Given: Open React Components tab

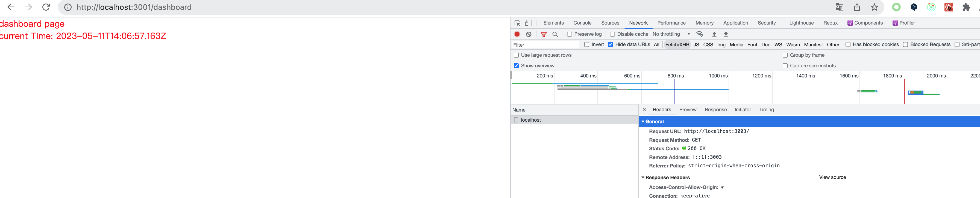Looking at the screenshot, I should (865, 23).
